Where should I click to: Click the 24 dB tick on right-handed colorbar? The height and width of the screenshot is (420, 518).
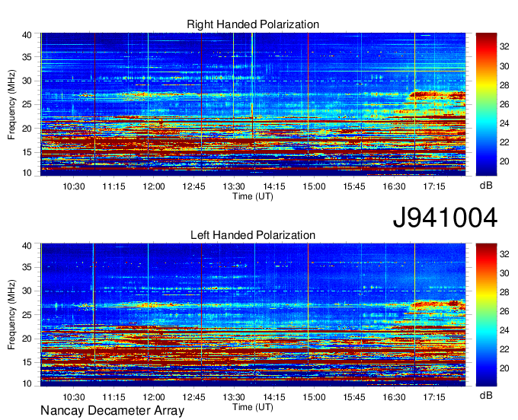(x=504, y=123)
